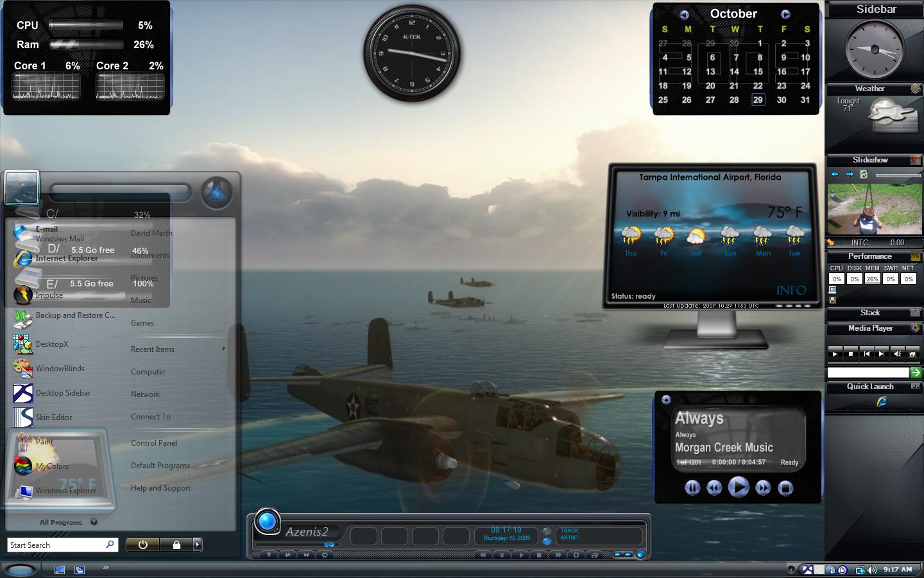Click the Azenis2 bar stop button

click(x=538, y=555)
